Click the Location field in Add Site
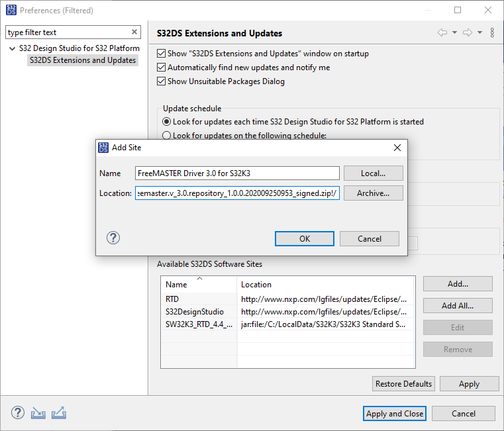Image resolution: width=504 pixels, height=431 pixels. coord(237,193)
